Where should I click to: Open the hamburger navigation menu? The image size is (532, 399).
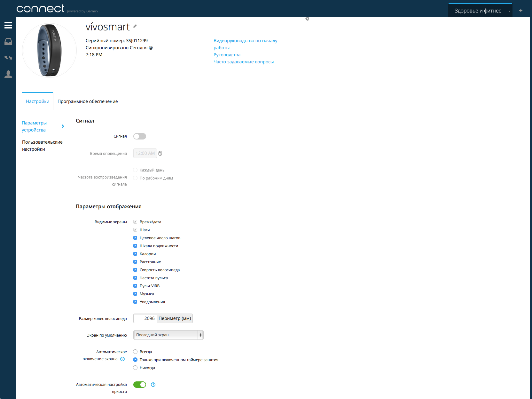8,25
